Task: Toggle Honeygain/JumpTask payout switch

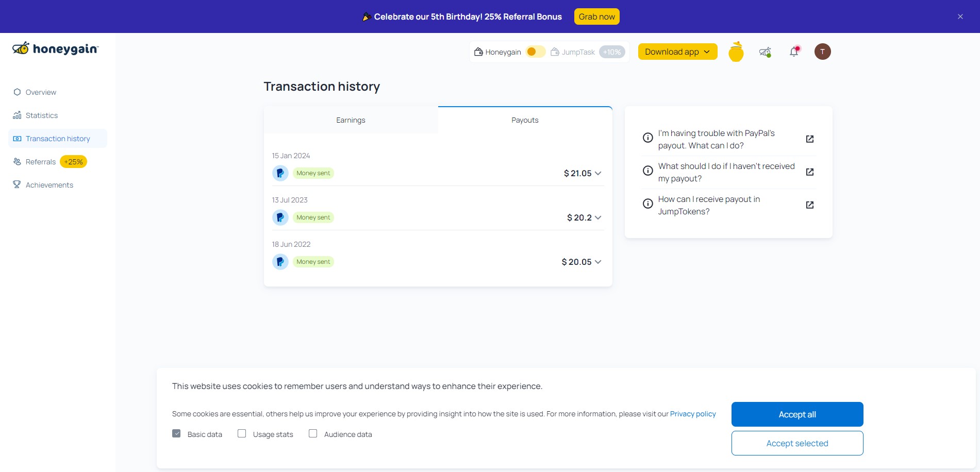Action: point(536,52)
